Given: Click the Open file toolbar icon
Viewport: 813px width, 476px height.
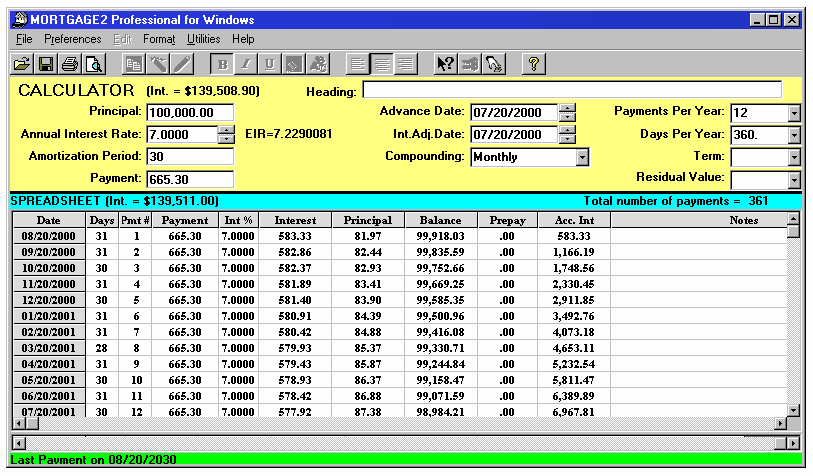Looking at the screenshot, I should click(21, 64).
